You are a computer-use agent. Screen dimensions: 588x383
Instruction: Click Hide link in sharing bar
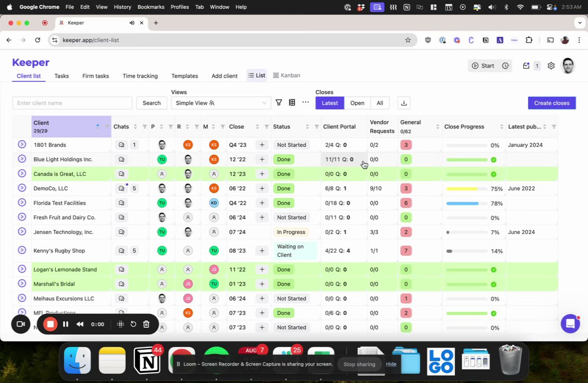pos(391,364)
